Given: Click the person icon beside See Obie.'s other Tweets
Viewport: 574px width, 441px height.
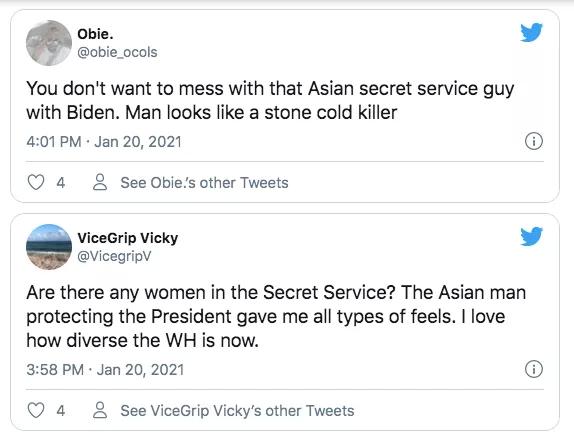Looking at the screenshot, I should coord(100,182).
